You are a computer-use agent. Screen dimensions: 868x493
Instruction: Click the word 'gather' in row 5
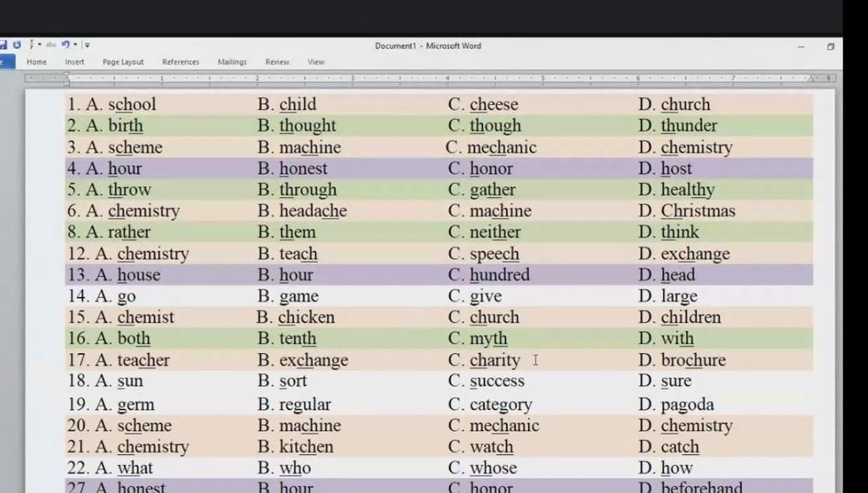(492, 190)
